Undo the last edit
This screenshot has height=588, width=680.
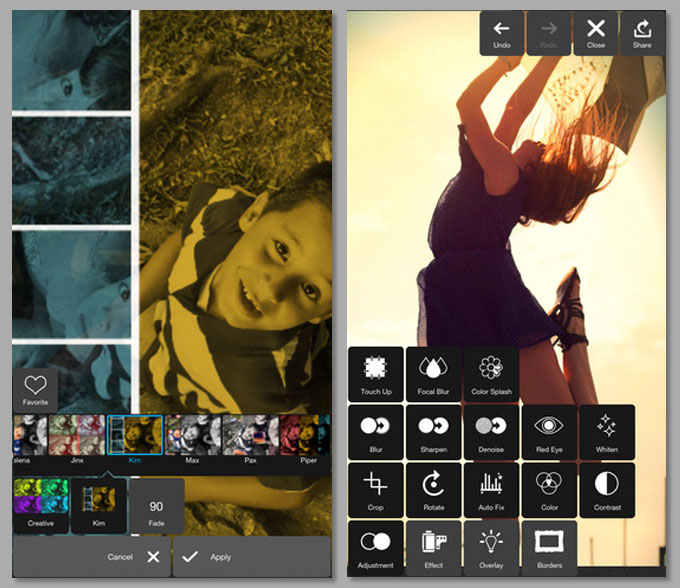point(502,33)
